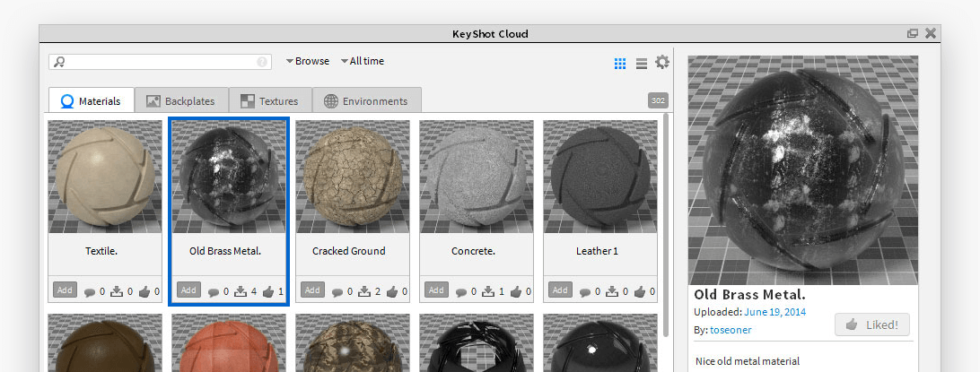Image resolution: width=980 pixels, height=372 pixels.
Task: Click the Leather 1 name label
Action: [597, 251]
